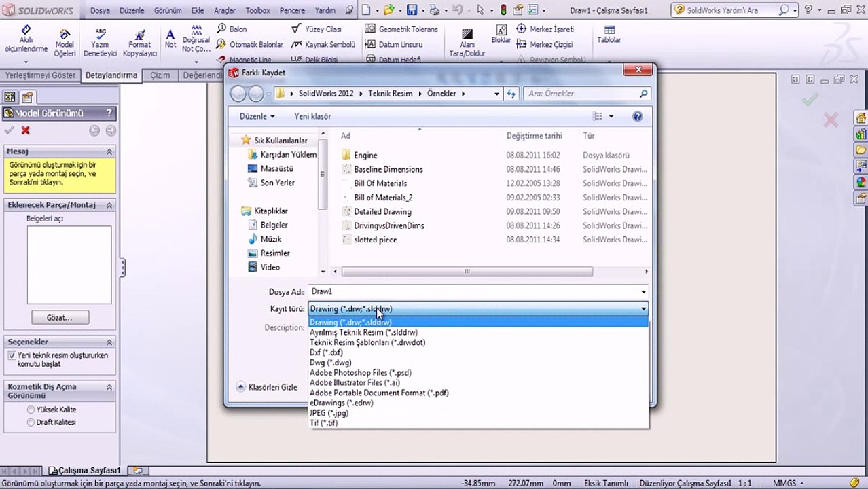Choose the eDrawings (*.edrw) file type

pyautogui.click(x=341, y=403)
